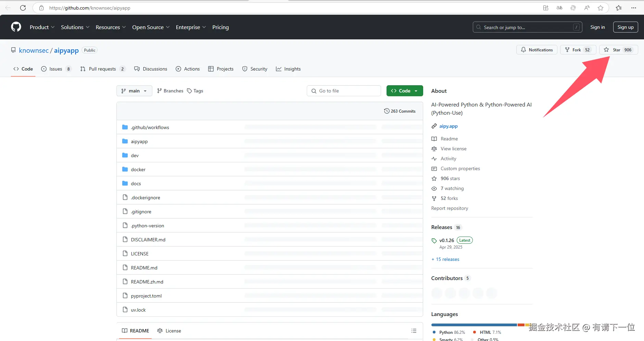View the Tags link
The height and width of the screenshot is (341, 644).
[x=195, y=91]
